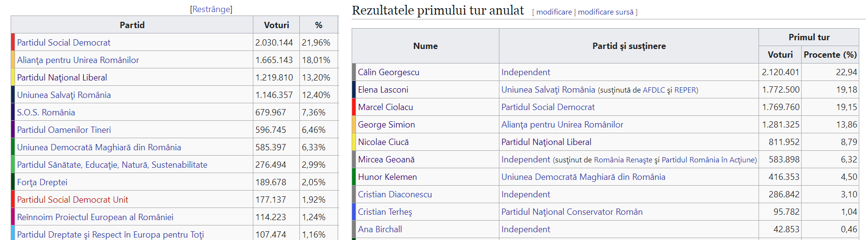Open Partidul Național Conservator Român link
Screen dimensions: 868x240
coord(572,212)
